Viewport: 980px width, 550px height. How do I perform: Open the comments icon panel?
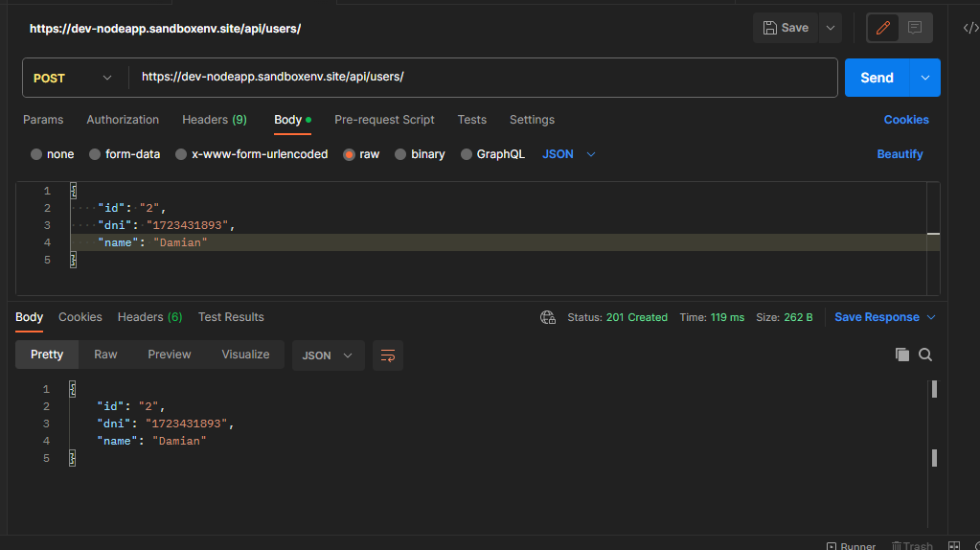coord(915,28)
